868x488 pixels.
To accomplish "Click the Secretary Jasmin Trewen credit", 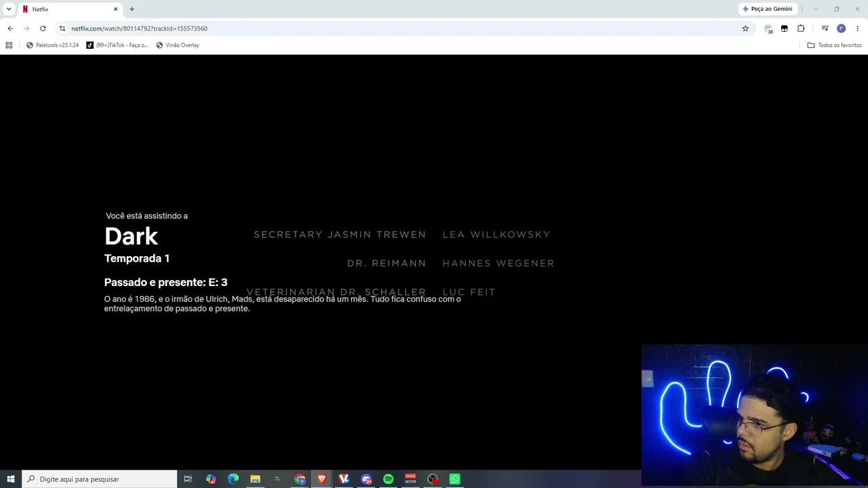I will coord(340,235).
